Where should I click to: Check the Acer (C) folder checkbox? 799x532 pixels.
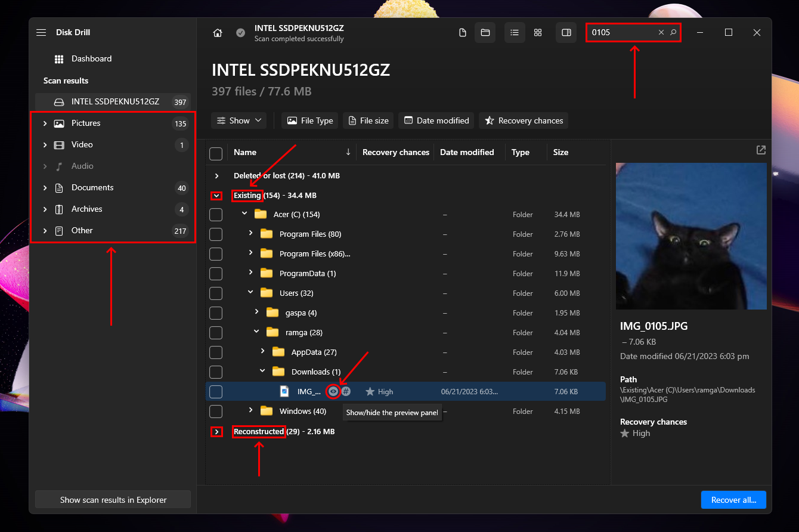point(216,215)
